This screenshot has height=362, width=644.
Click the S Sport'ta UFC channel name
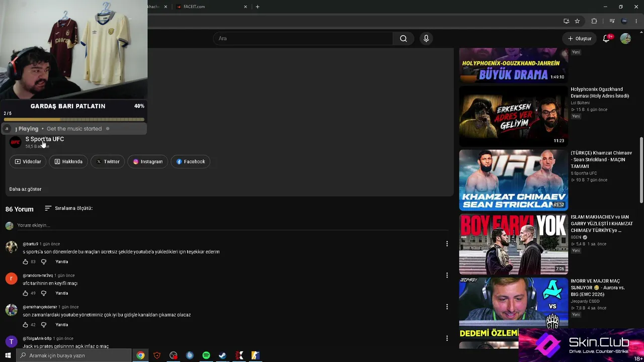click(x=45, y=139)
